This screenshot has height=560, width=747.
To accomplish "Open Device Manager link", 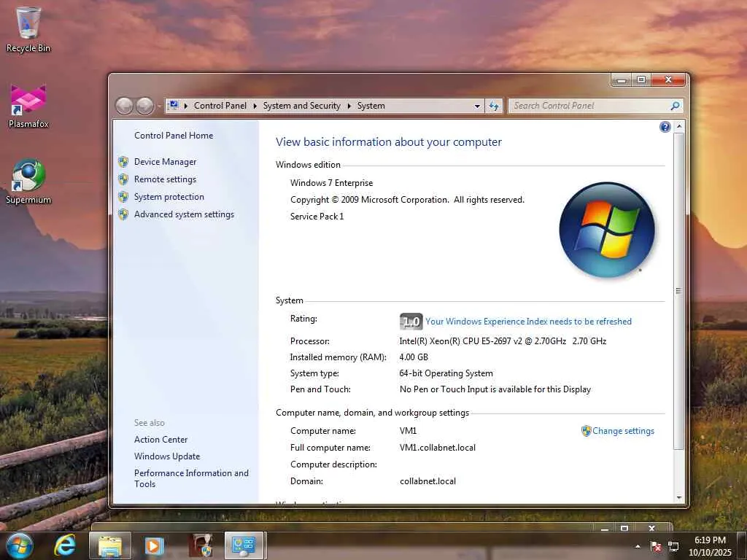I will pos(165,161).
